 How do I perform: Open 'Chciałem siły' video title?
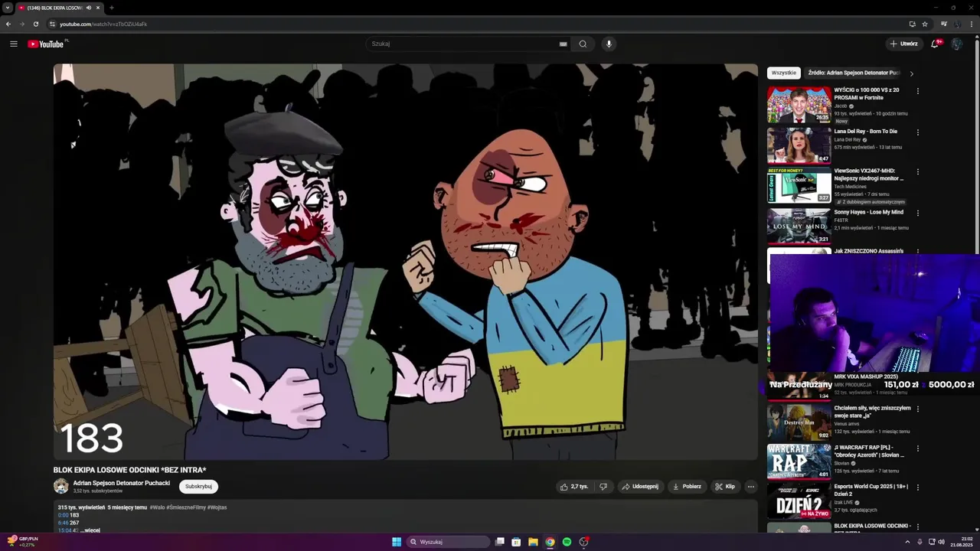point(872,411)
